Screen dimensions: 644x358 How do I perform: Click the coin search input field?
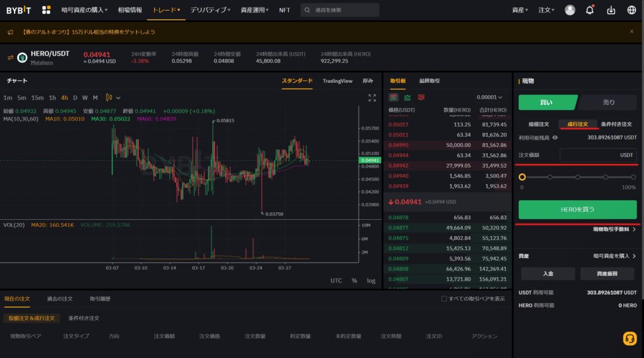(340, 10)
